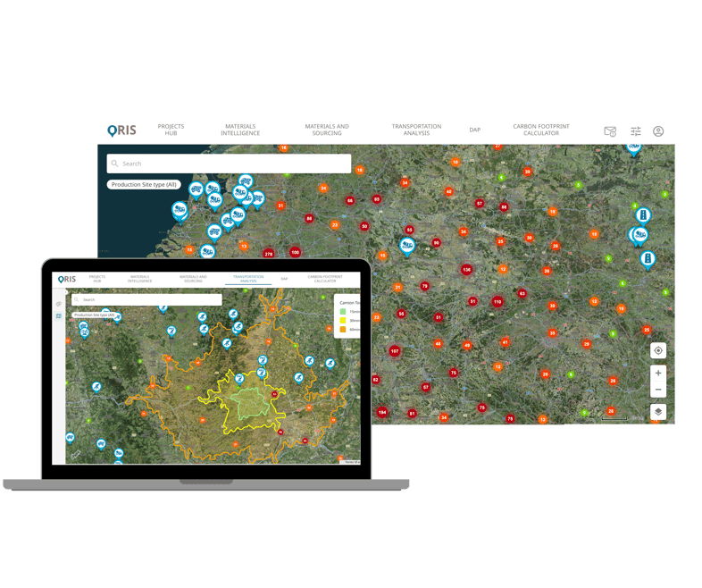Expand the Production Site type (All) filter
Image resolution: width=702 pixels, height=588 pixels.
click(144, 184)
